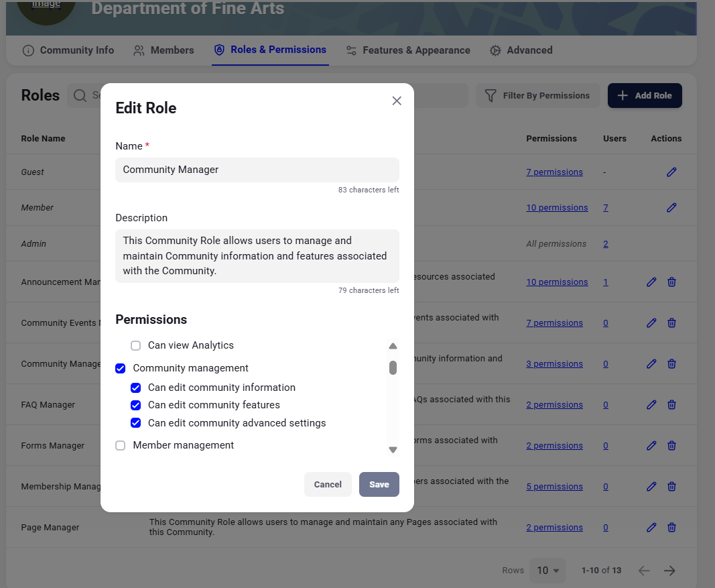Close the Edit Role dialog with the X icon
The width and height of the screenshot is (715, 588).
pyautogui.click(x=397, y=101)
